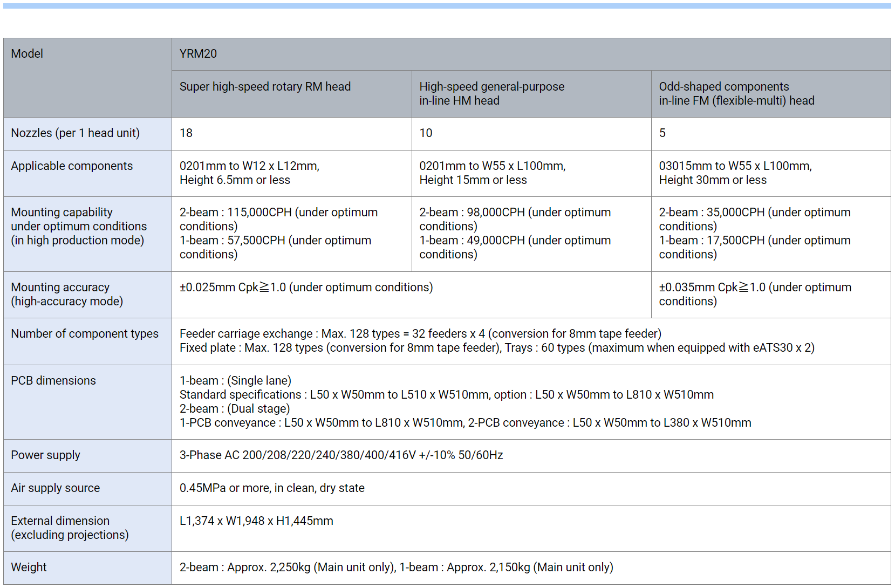
Task: Click the '2-beam : 115,000CPH' cell
Action: [292, 234]
